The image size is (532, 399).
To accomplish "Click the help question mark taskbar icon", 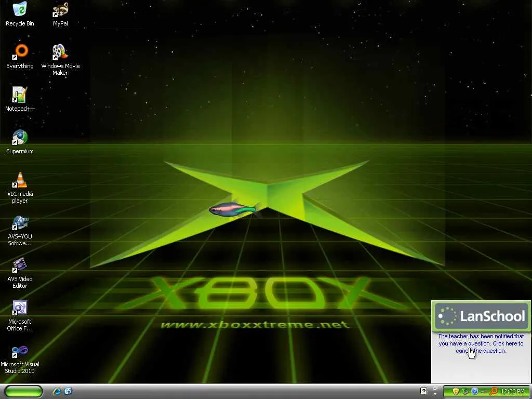I will 424,392.
